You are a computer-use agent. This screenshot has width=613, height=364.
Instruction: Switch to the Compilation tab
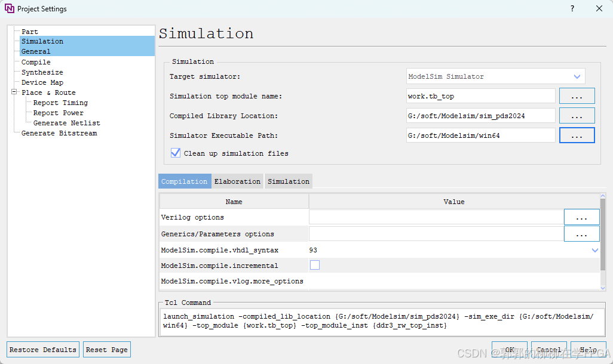pos(185,181)
